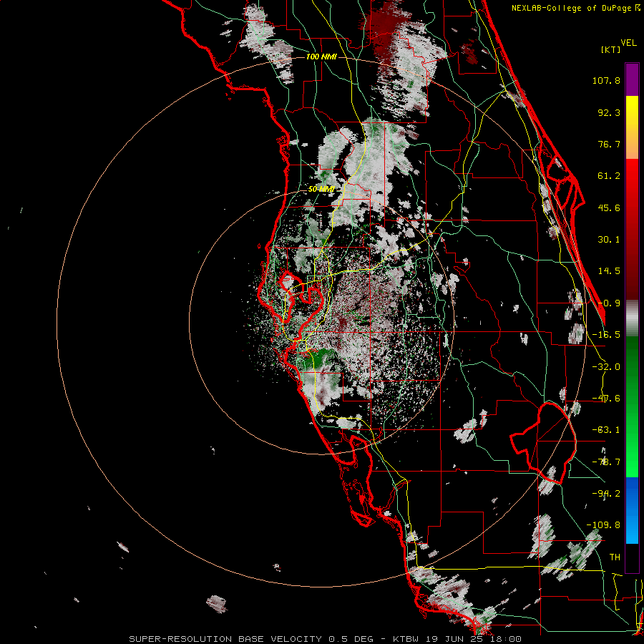The height and width of the screenshot is (644, 644).
Task: Click the 14.5 velocity scale value
Action: 609,271
